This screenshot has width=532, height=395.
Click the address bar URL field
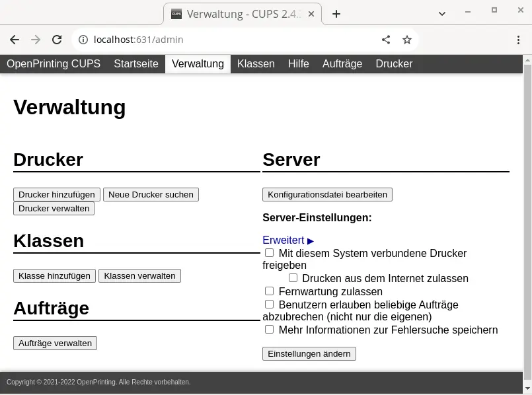pos(231,40)
